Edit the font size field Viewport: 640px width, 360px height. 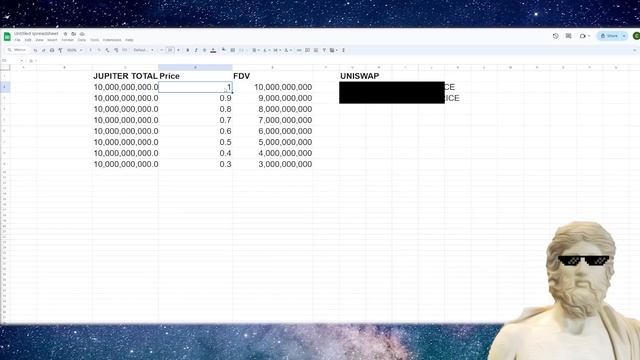tap(170, 50)
